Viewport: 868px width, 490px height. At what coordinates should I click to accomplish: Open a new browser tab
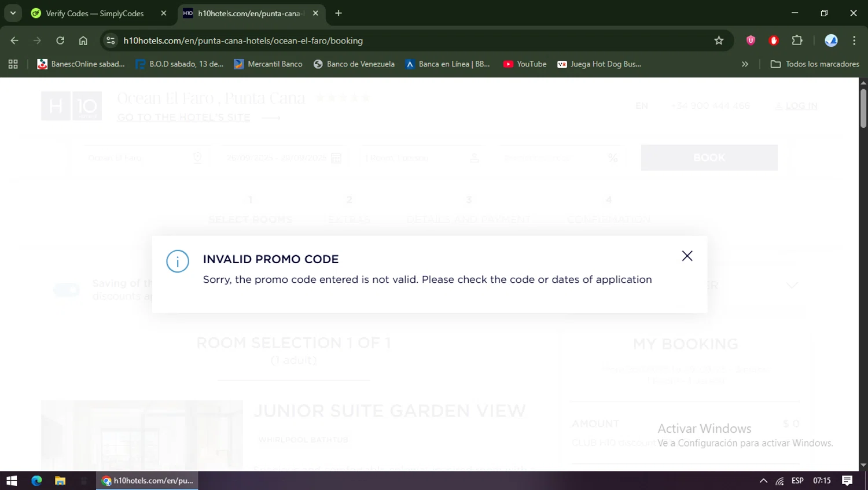(339, 13)
